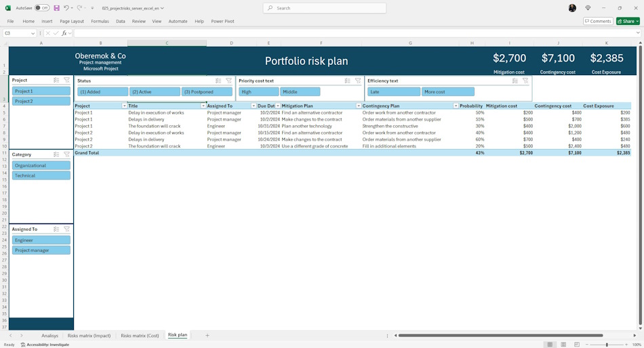Click the Comments button
The width and height of the screenshot is (644, 348).
pos(598,21)
